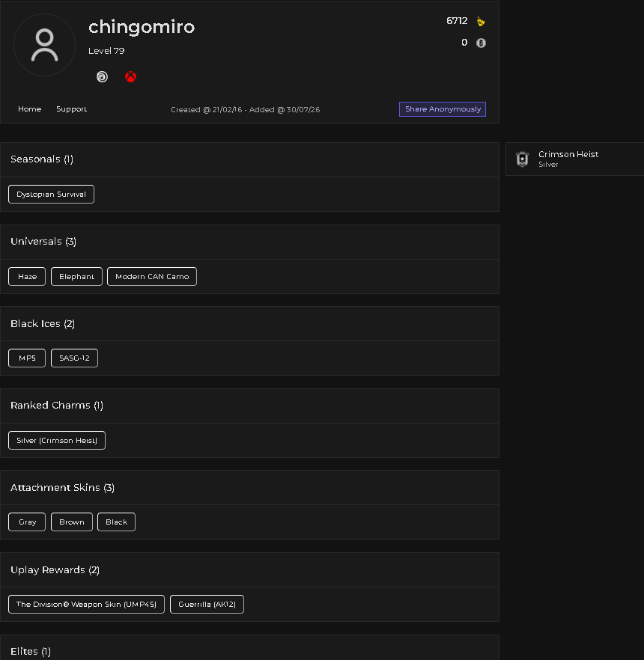Select the Dystopian Survival seasonal skin

point(51,194)
